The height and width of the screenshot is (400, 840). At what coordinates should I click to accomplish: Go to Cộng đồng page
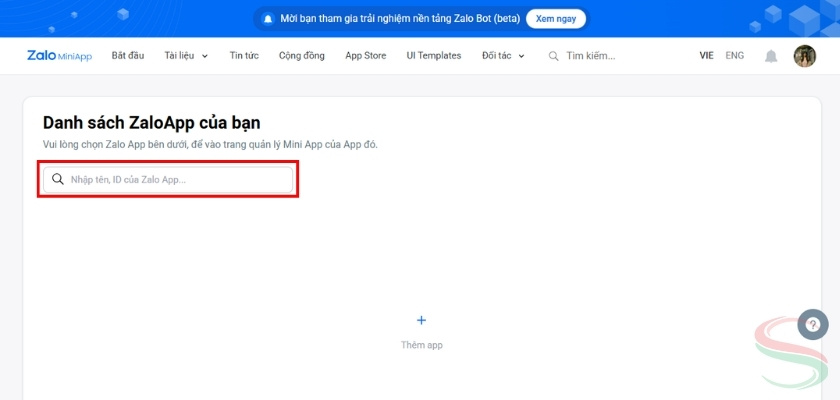[x=302, y=56]
